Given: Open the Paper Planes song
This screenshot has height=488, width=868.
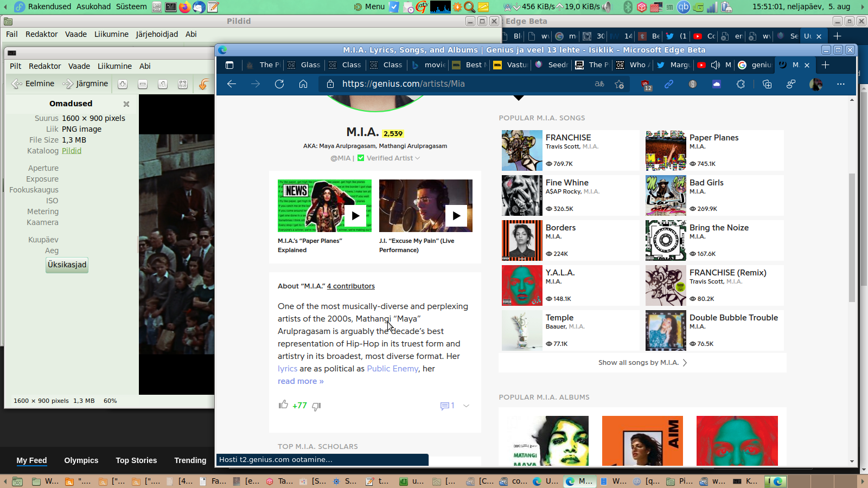Looking at the screenshot, I should [x=714, y=150].
